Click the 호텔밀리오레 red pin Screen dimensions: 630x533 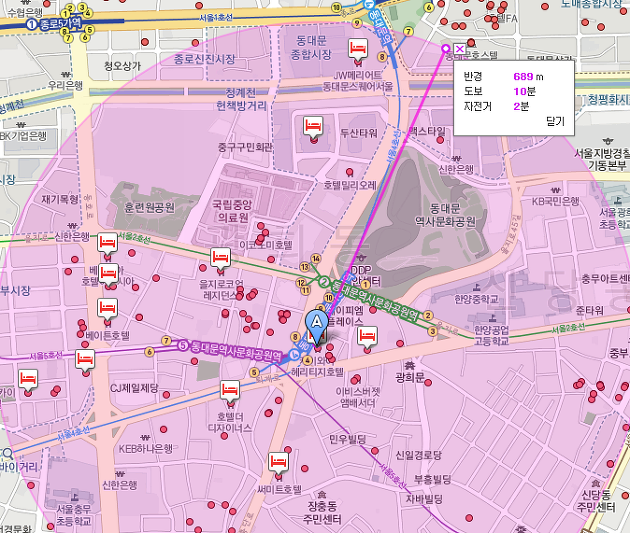pyautogui.click(x=350, y=173)
